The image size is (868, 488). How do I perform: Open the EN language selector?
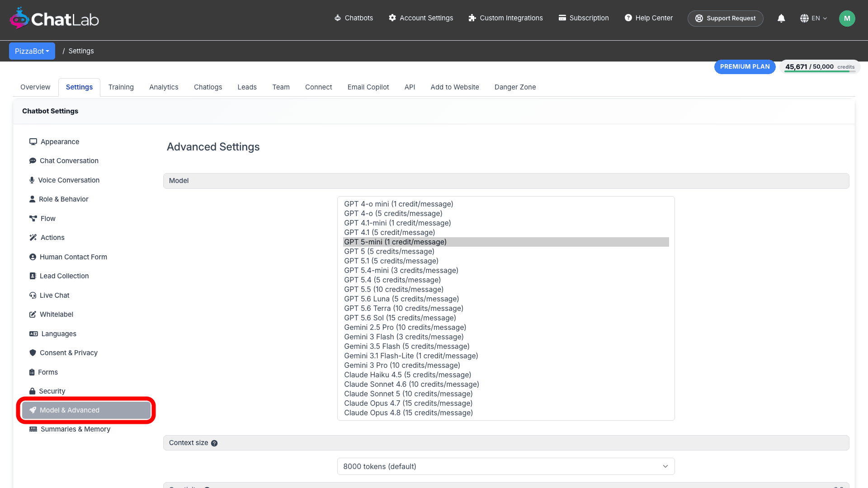tap(814, 19)
